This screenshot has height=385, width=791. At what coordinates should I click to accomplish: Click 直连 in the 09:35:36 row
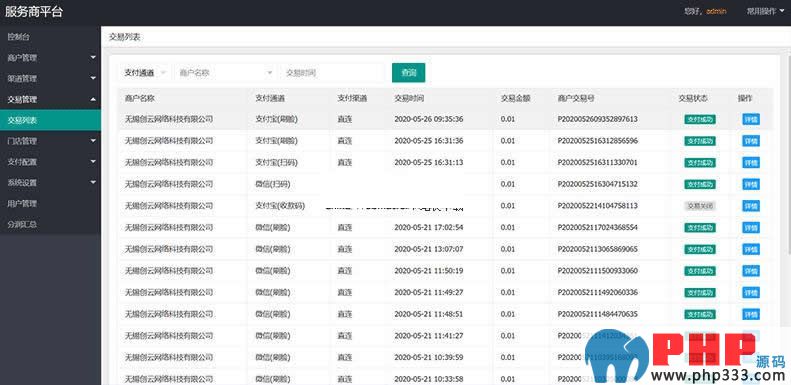click(x=345, y=120)
